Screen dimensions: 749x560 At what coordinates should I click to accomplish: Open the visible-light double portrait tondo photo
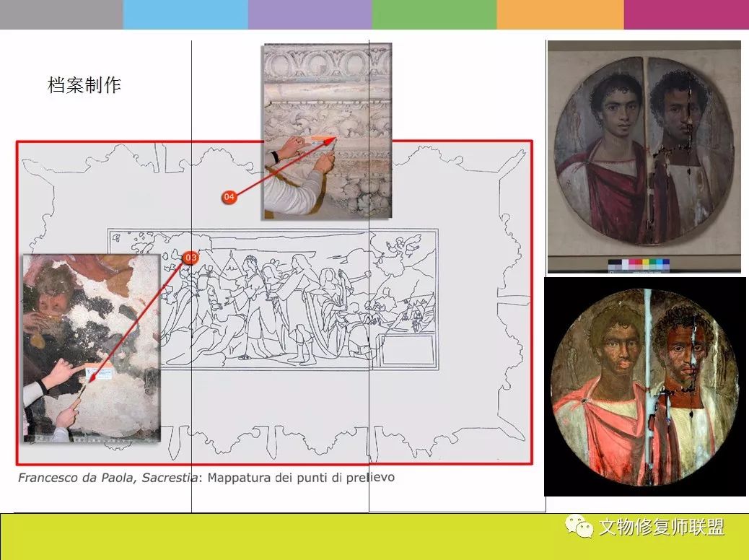[644, 157]
